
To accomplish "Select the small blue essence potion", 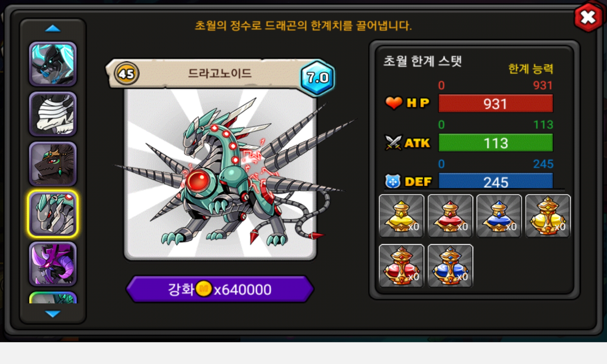I will click(499, 216).
